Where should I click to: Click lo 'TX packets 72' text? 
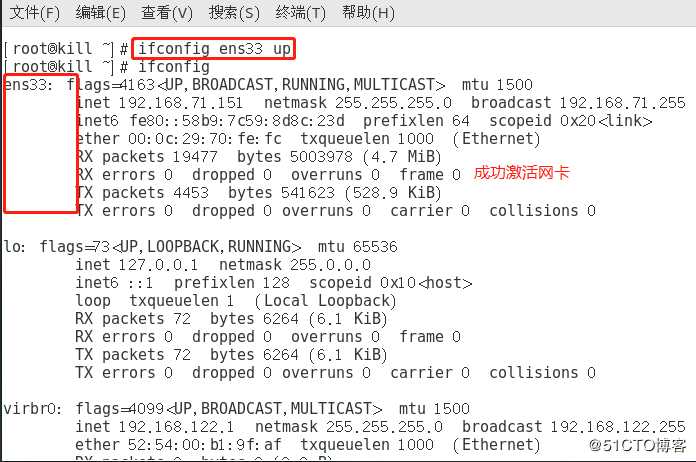(x=133, y=355)
